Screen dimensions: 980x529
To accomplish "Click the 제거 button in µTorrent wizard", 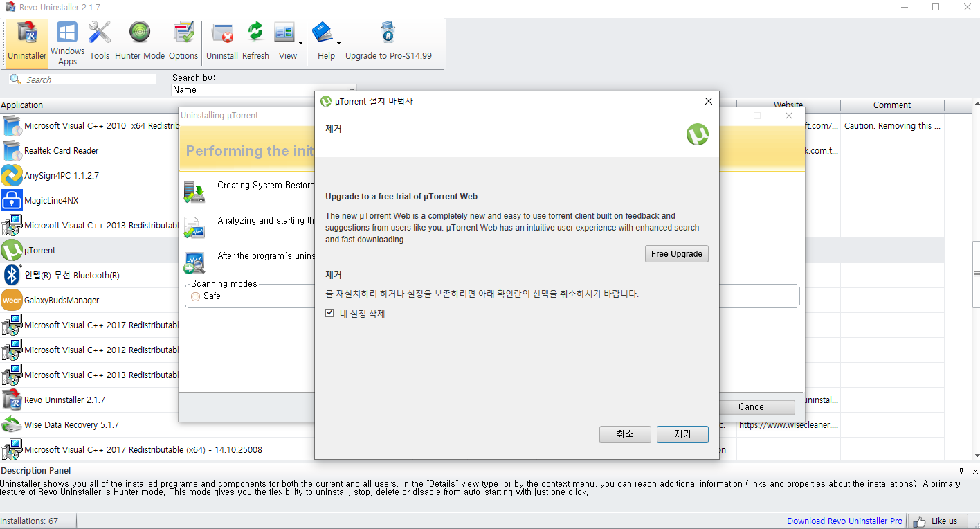I will click(x=682, y=434).
